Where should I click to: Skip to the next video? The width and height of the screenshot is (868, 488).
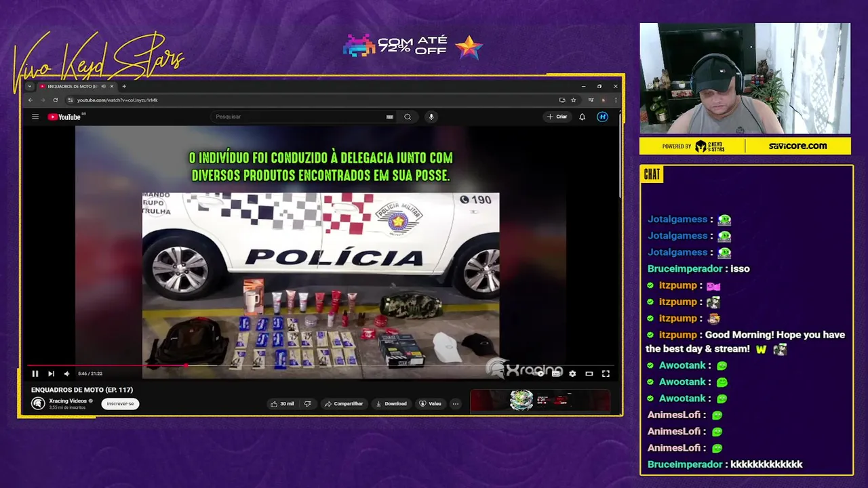pyautogui.click(x=51, y=373)
